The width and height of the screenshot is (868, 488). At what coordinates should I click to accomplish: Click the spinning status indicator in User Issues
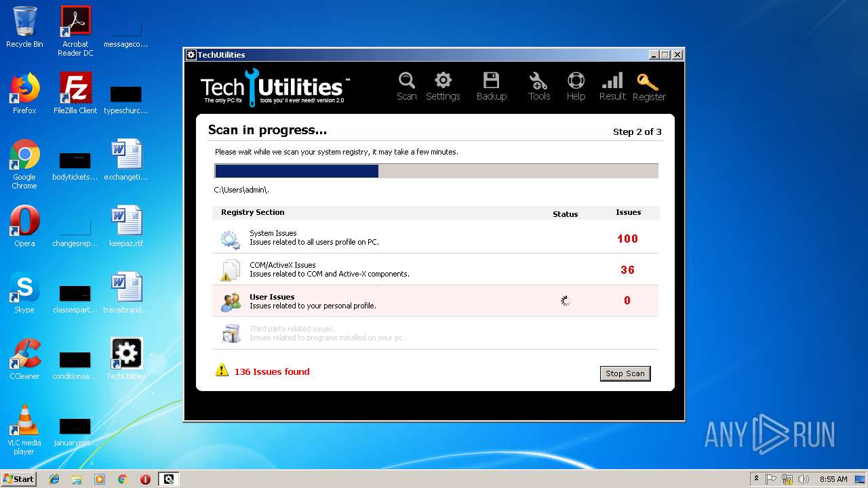click(566, 301)
